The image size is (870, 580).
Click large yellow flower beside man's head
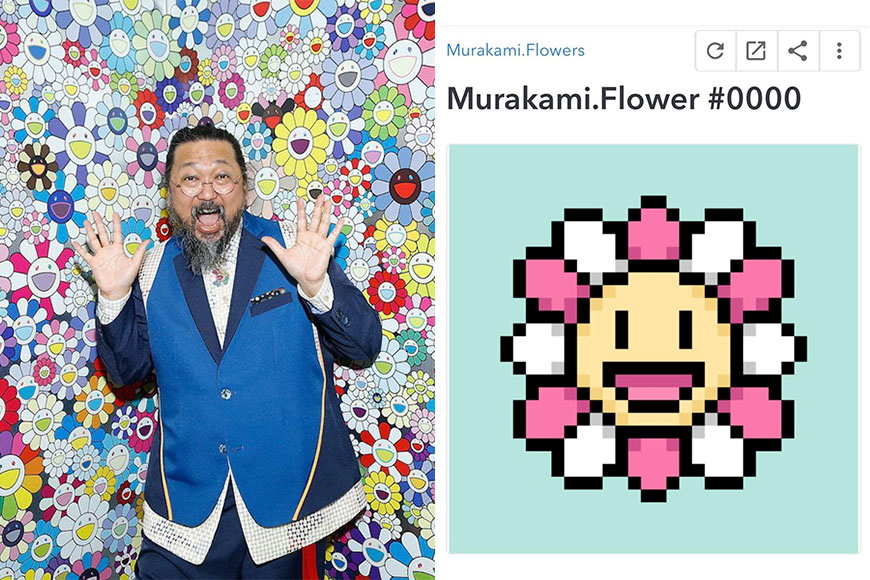(301, 143)
